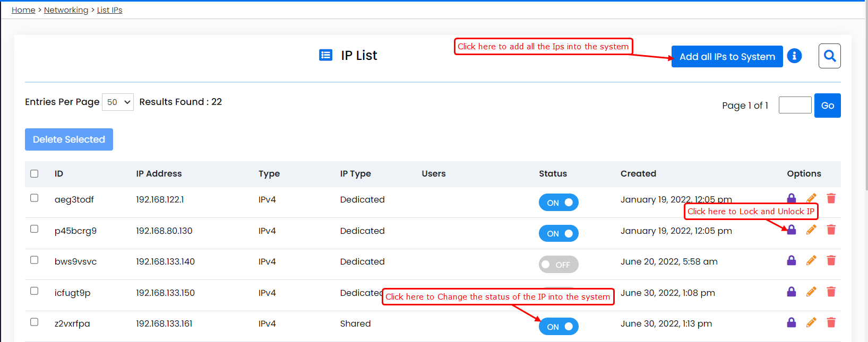
Task: Delete the p45bcrg9 IP row
Action: pyautogui.click(x=831, y=230)
